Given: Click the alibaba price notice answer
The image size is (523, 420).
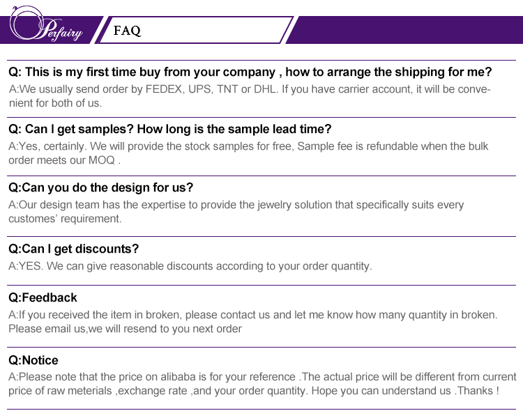Looking at the screenshot, I should coord(261,378).
